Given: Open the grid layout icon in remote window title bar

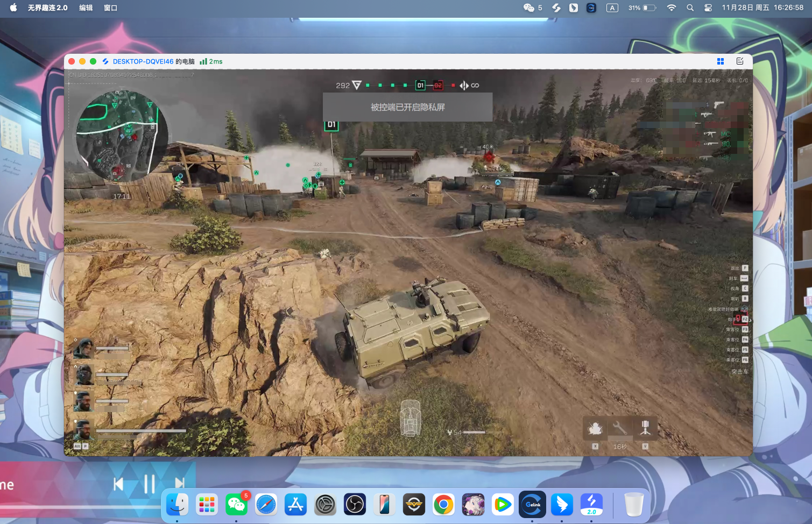Looking at the screenshot, I should (721, 61).
